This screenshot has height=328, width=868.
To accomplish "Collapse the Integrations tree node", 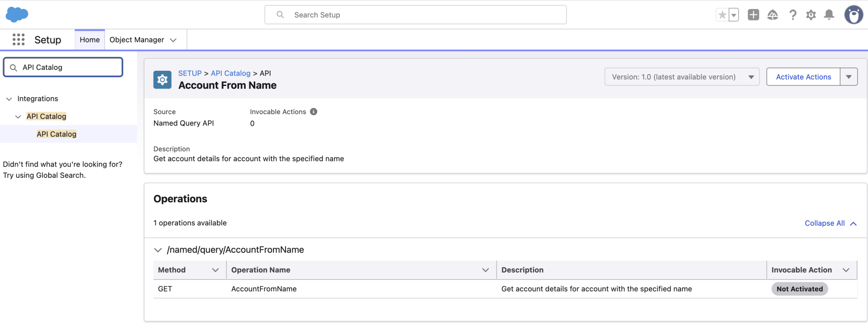I will 9,99.
